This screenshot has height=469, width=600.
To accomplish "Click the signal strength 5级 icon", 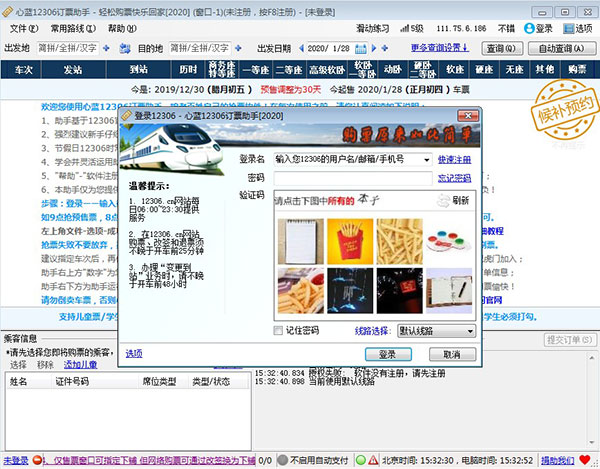I will tap(412, 29).
